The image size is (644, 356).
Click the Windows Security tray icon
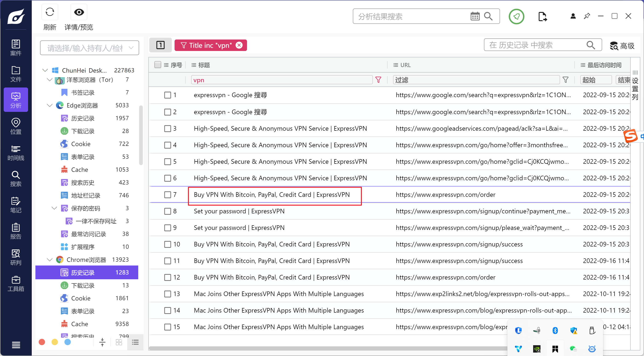tap(573, 331)
